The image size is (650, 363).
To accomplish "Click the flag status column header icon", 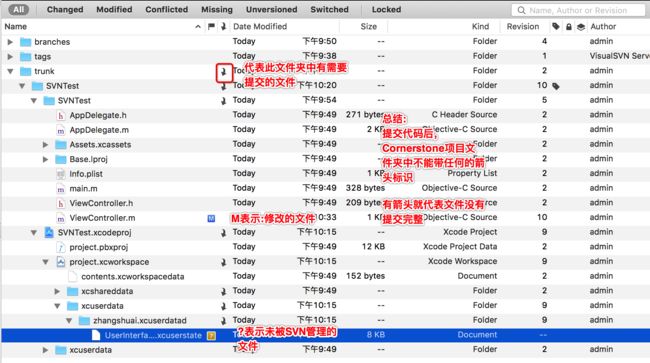I will point(211,27).
